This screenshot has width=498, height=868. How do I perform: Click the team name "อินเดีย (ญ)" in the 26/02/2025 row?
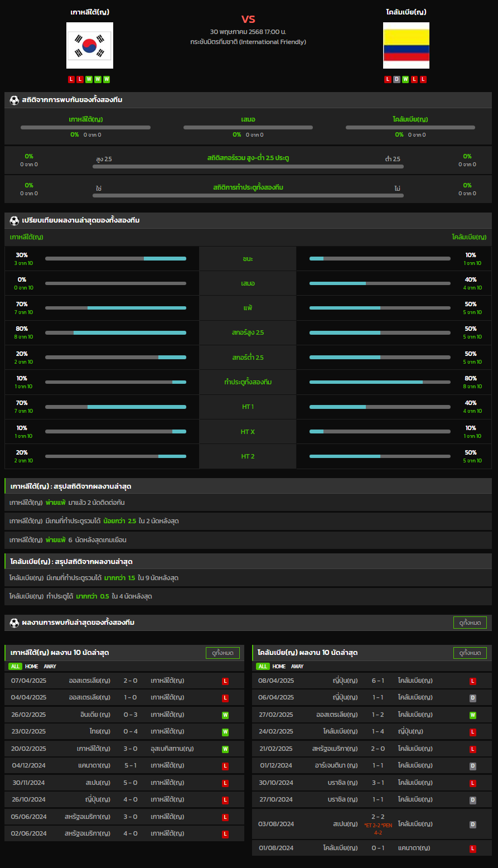click(x=95, y=715)
